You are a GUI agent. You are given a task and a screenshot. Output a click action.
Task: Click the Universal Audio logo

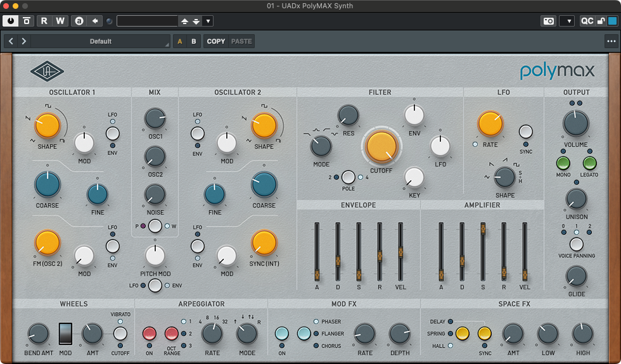(47, 72)
